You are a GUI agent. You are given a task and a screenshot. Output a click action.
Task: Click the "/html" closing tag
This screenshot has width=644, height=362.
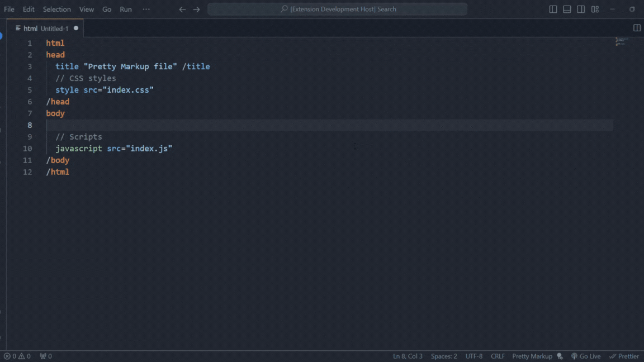[x=58, y=172]
